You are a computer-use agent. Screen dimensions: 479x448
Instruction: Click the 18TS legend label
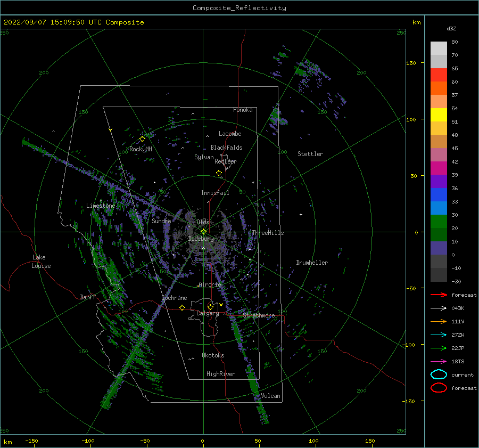458,361
